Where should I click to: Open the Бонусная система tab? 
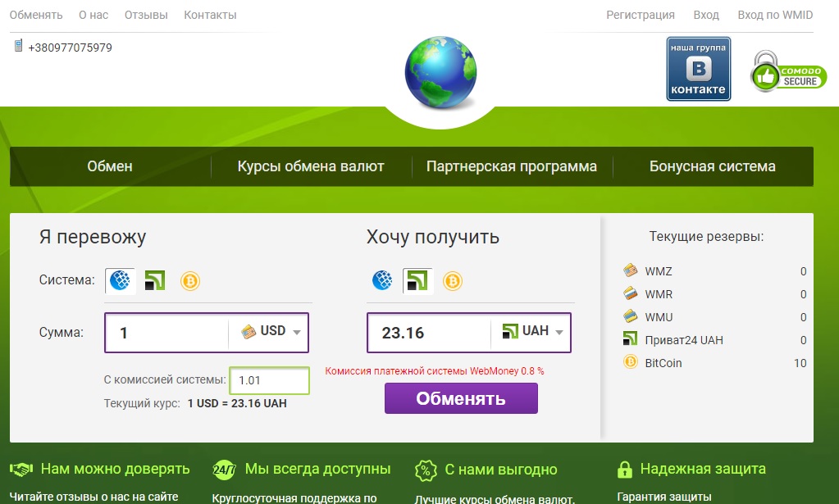(712, 166)
